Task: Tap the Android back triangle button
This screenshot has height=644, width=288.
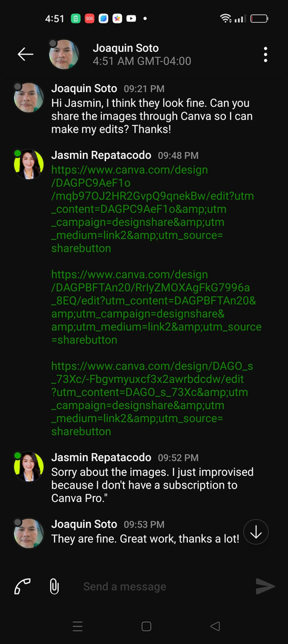Action: 215,626
